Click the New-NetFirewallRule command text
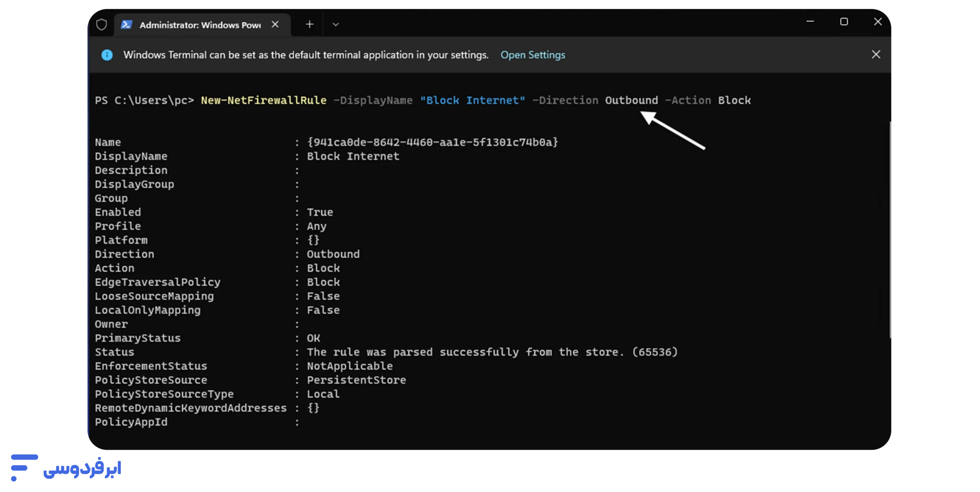Image resolution: width=980 pixels, height=492 pixels. coord(263,100)
